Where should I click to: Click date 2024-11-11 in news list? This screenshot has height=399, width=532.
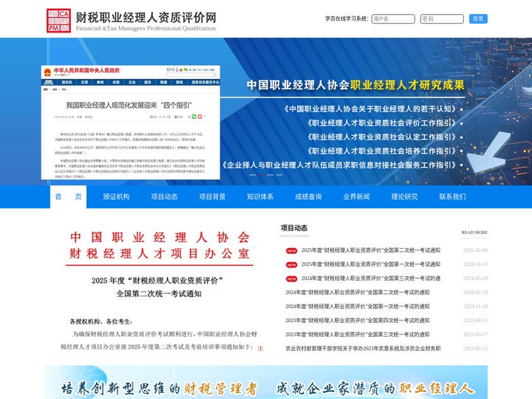coord(475,264)
